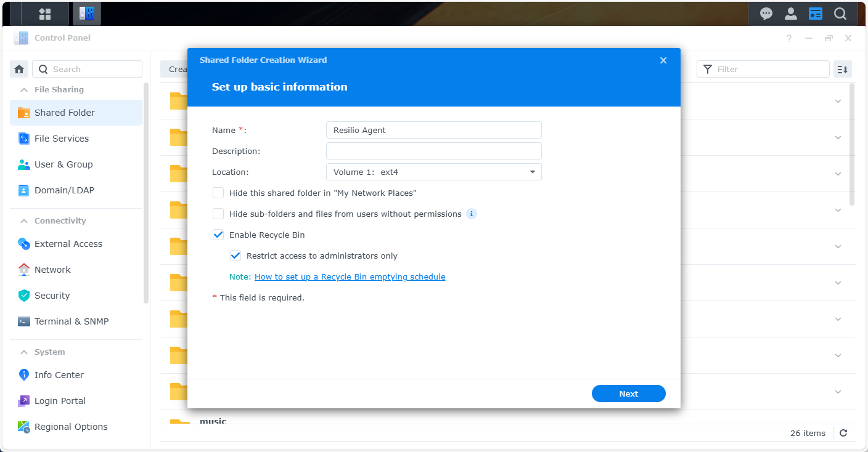The image size is (868, 452).
Task: Click the Next button in wizard
Action: point(628,393)
